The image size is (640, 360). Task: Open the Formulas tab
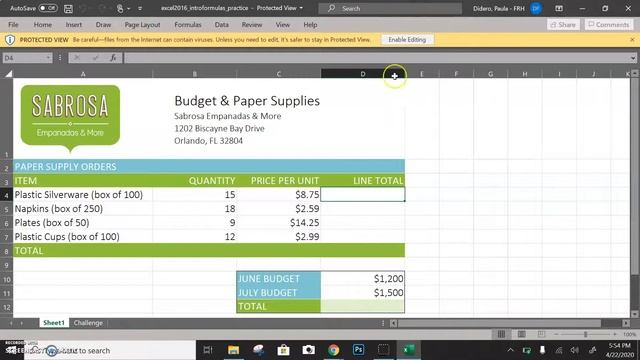pos(188,25)
